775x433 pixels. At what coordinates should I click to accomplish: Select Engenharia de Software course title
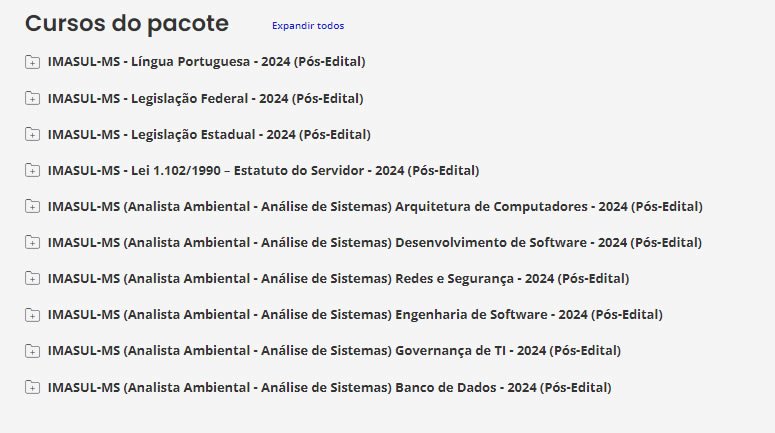click(355, 314)
